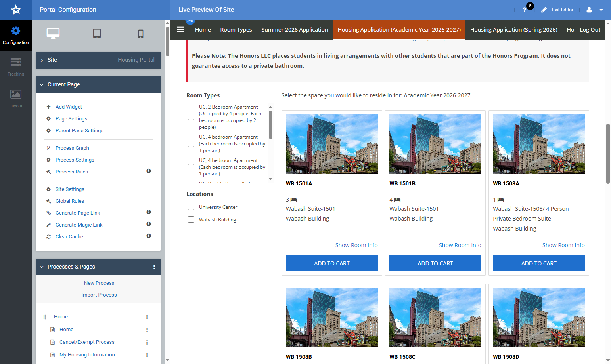Check first UC 4 bedroom Apartment option
Screen dimensions: 611x364
(191, 144)
